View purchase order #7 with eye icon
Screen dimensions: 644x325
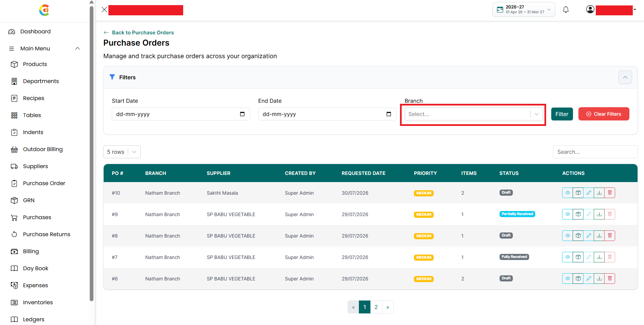[568, 257]
